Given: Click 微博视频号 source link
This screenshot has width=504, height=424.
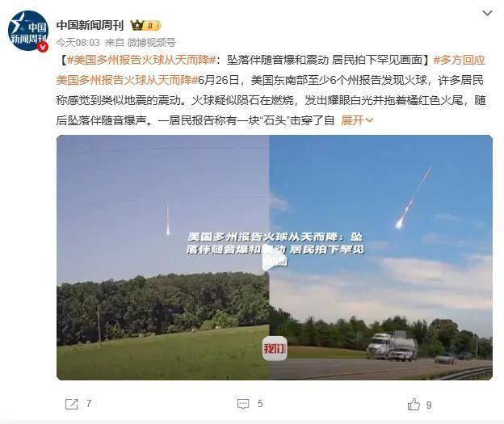Looking at the screenshot, I should (151, 43).
